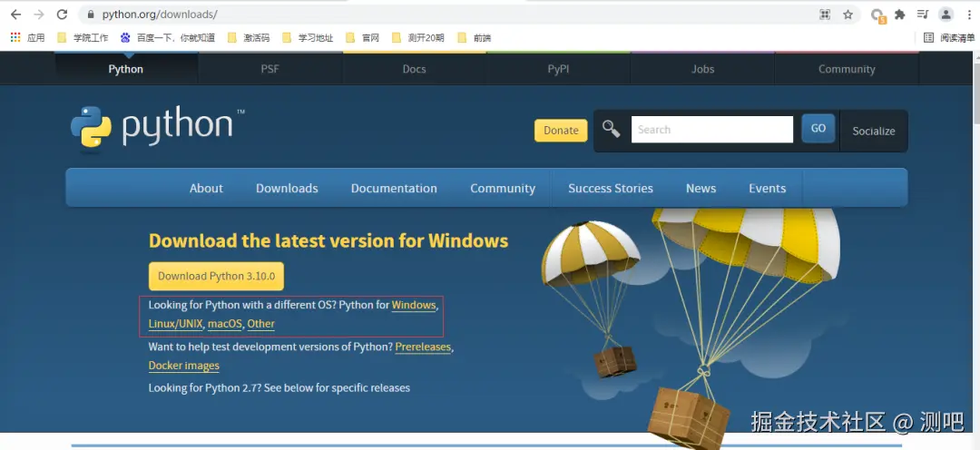
Task: Click the python logo
Action: [158, 127]
